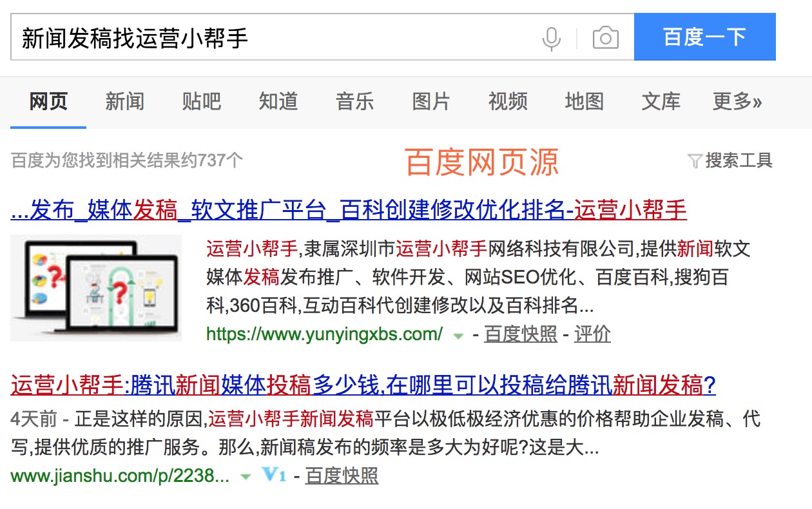
Task: Switch to the 新闻 tab
Action: [x=124, y=101]
